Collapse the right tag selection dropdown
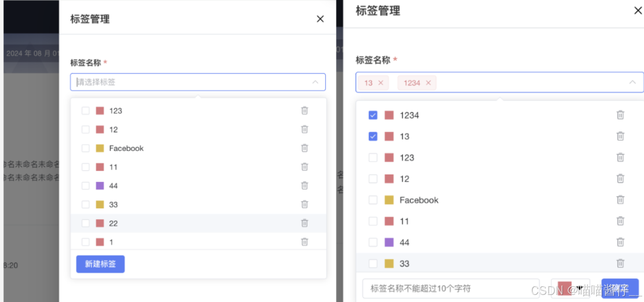Image resolution: width=644 pixels, height=302 pixels. pyautogui.click(x=633, y=82)
